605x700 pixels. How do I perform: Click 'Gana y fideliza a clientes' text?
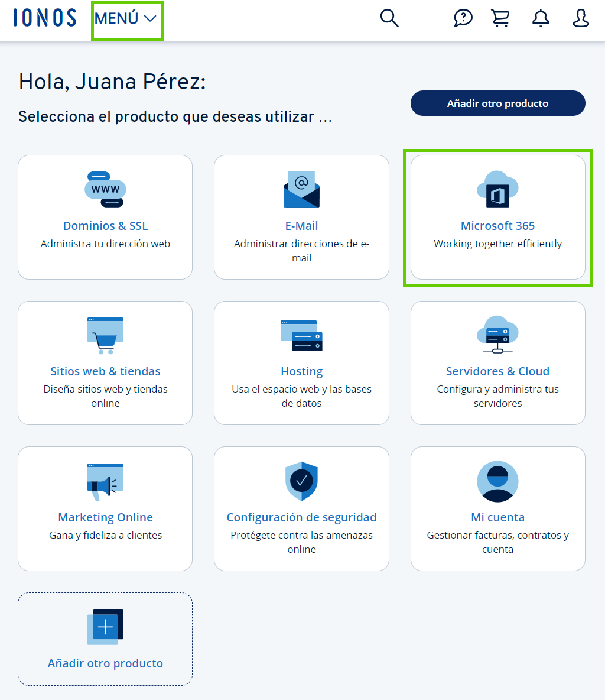(105, 535)
